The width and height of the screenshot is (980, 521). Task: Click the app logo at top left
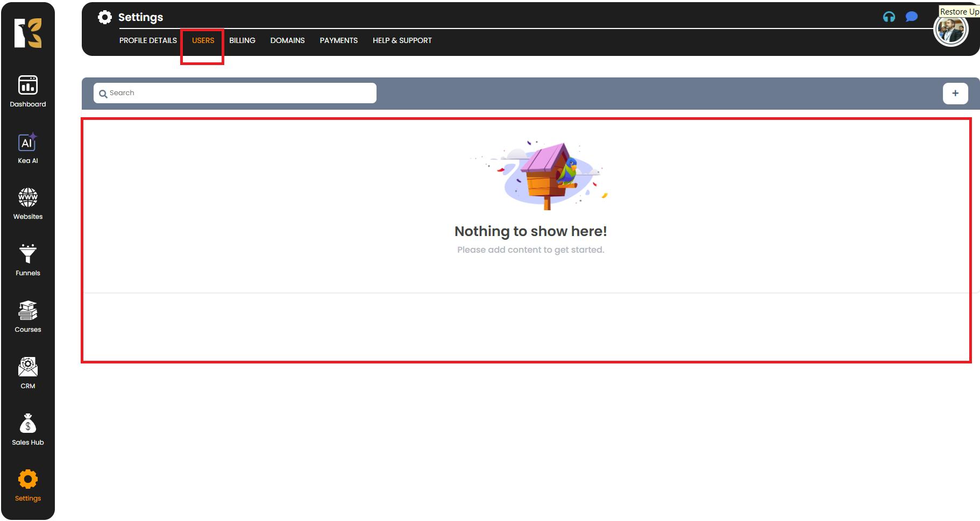28,33
